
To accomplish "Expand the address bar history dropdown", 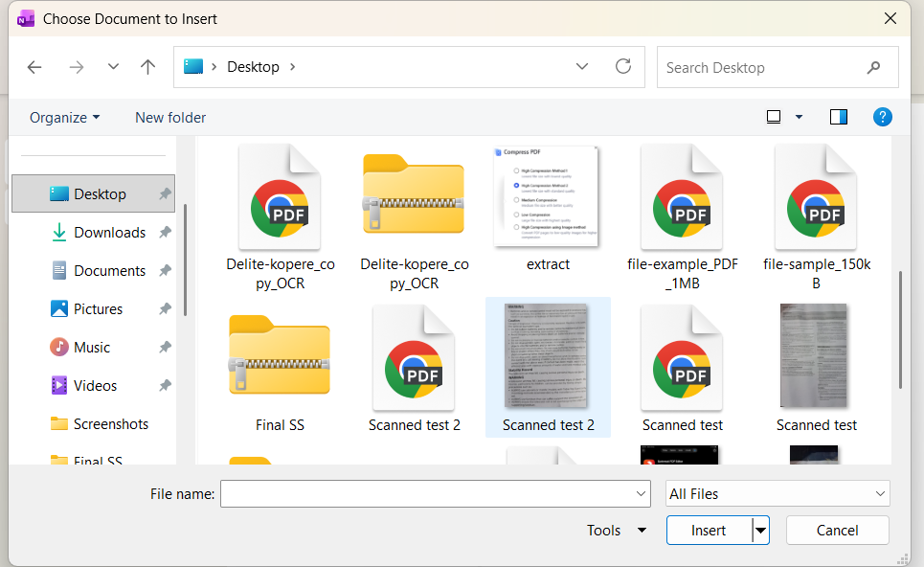I will coord(582,67).
